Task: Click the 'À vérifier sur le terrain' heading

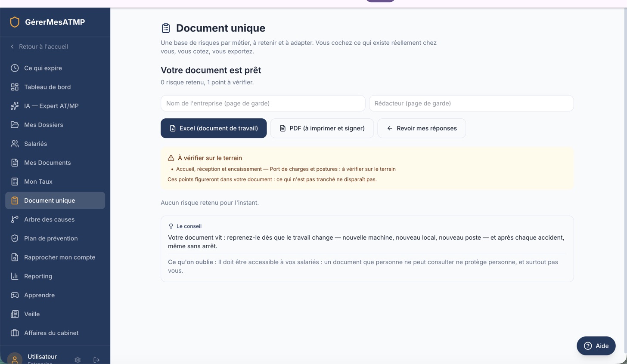Action: pos(210,158)
